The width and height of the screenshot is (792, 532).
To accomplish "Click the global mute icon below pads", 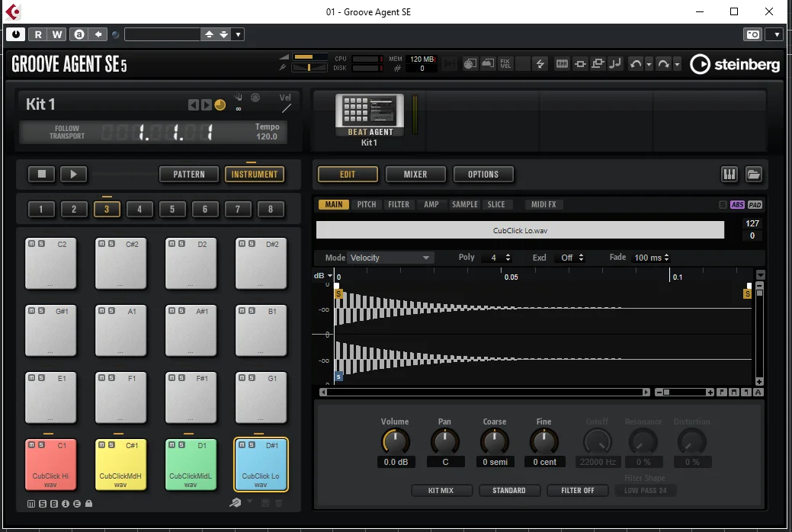I will click(30, 504).
